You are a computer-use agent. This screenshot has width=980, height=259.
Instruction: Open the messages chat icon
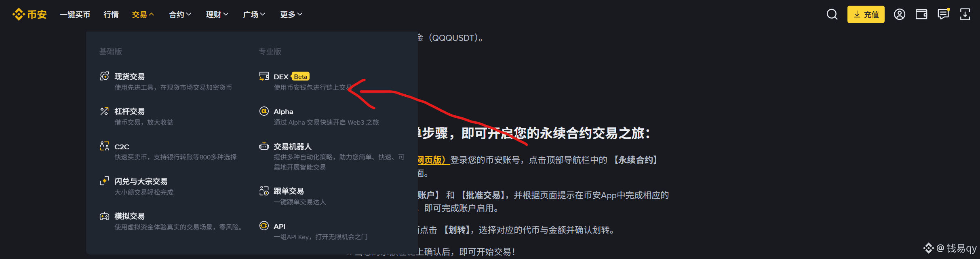[943, 15]
